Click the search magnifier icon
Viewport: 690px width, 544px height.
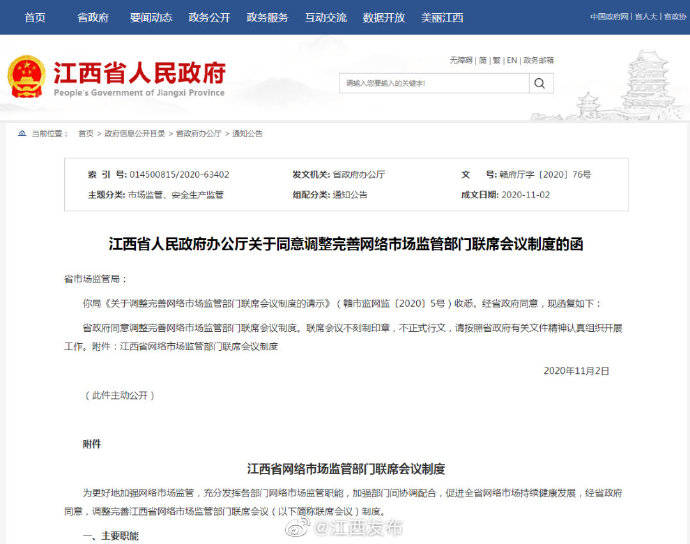click(540, 83)
